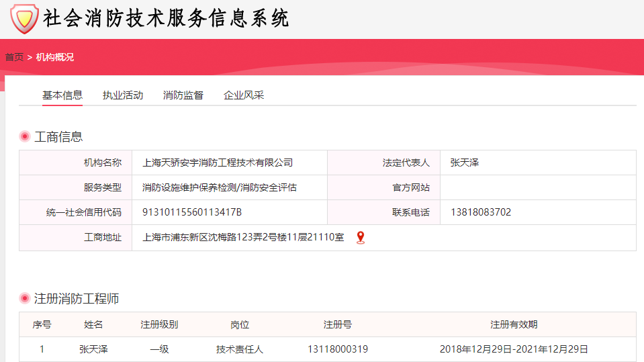644x362 pixels.
Task: Select the 基本信息 tab
Action: (62, 95)
